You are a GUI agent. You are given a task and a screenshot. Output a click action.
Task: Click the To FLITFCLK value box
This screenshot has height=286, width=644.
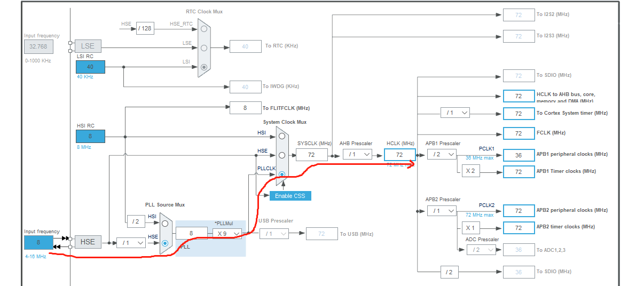coord(245,107)
